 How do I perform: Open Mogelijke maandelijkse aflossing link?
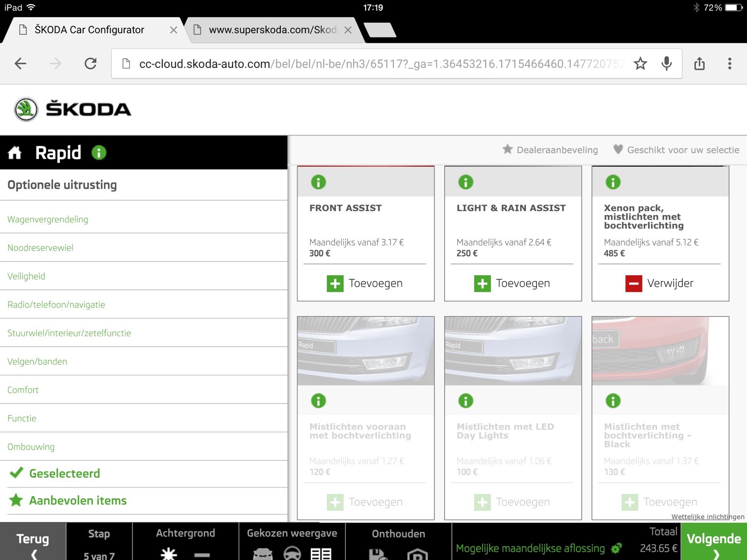click(530, 548)
